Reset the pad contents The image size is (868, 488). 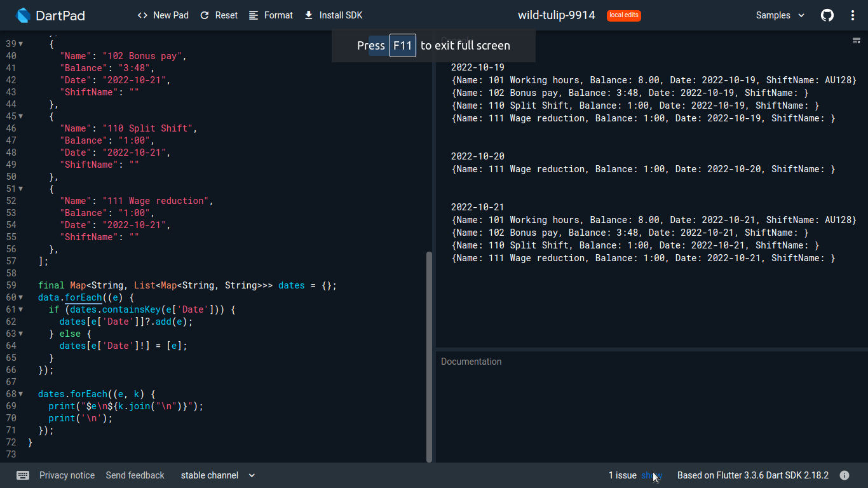(219, 15)
